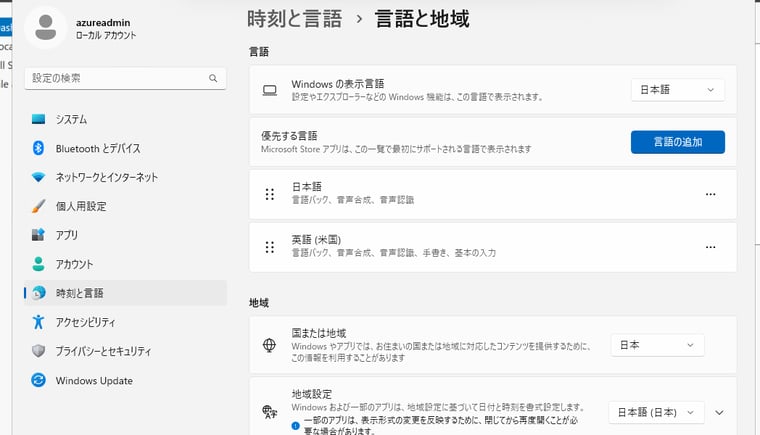Open プライバシーとセキュリティ settings page
The height and width of the screenshot is (435, 760).
(126, 351)
